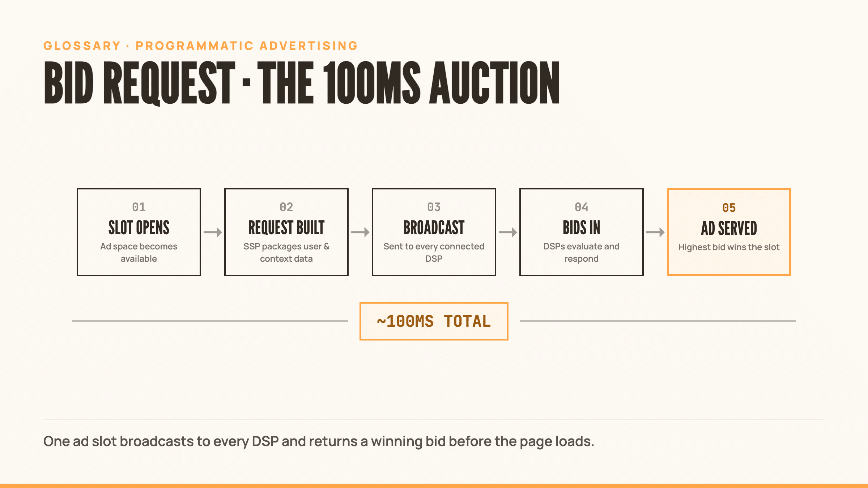Click the Glossary · Programmatic Advertising heading
This screenshot has width=868, height=488.
(201, 46)
